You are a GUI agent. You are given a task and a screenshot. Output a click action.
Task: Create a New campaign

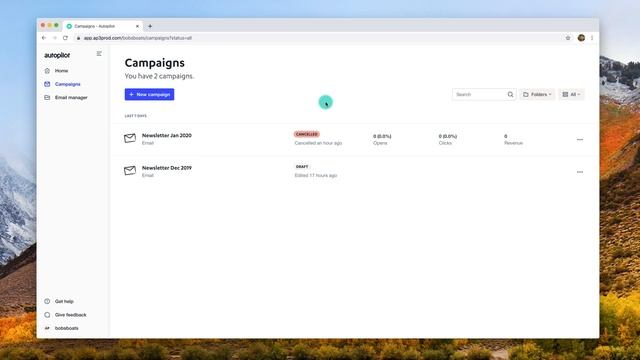149,94
